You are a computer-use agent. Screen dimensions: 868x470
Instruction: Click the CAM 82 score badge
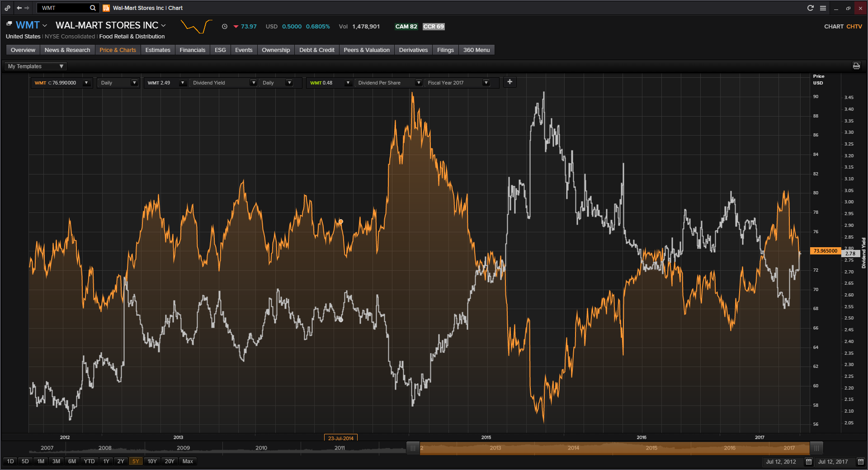[x=406, y=27]
